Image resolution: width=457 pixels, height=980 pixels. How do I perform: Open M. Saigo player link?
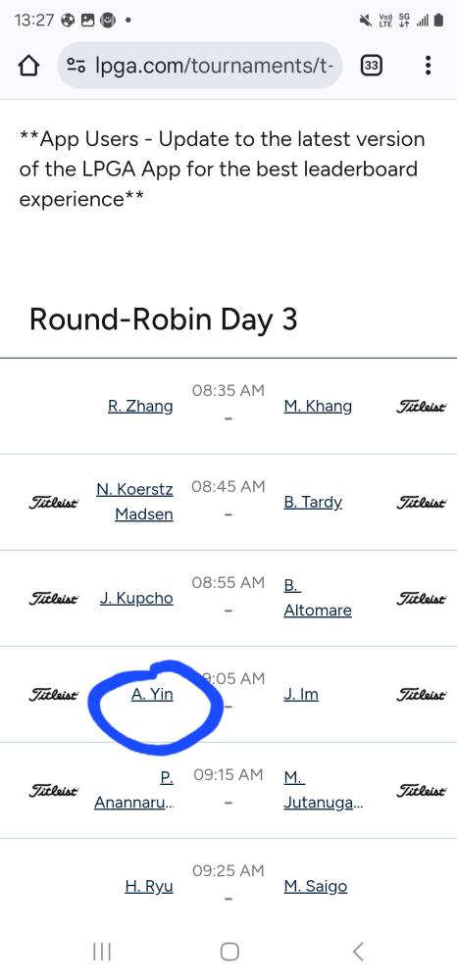(315, 886)
